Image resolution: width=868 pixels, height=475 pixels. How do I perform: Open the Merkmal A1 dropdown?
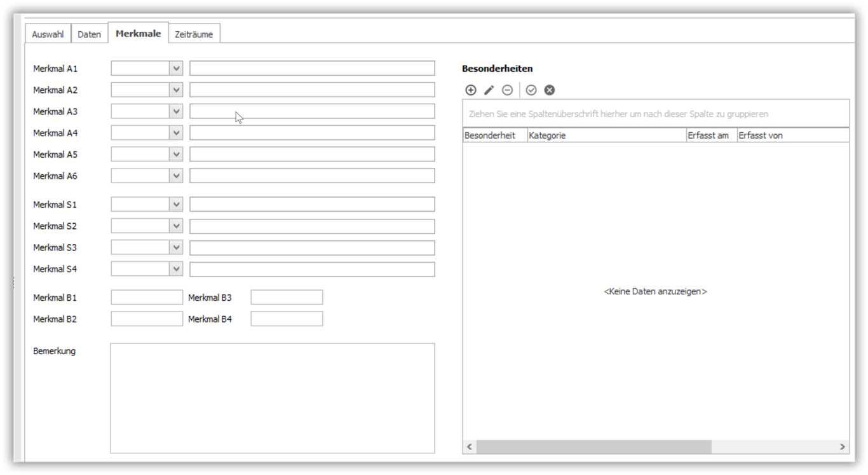(176, 69)
